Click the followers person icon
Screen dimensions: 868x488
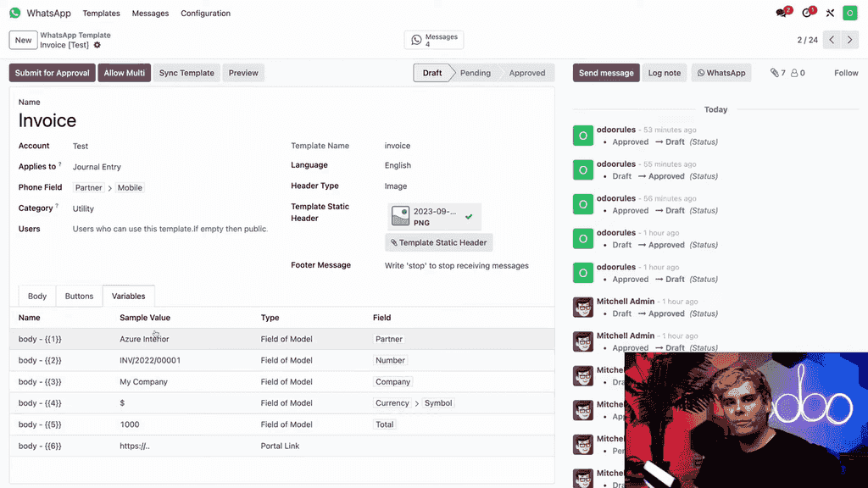point(795,73)
